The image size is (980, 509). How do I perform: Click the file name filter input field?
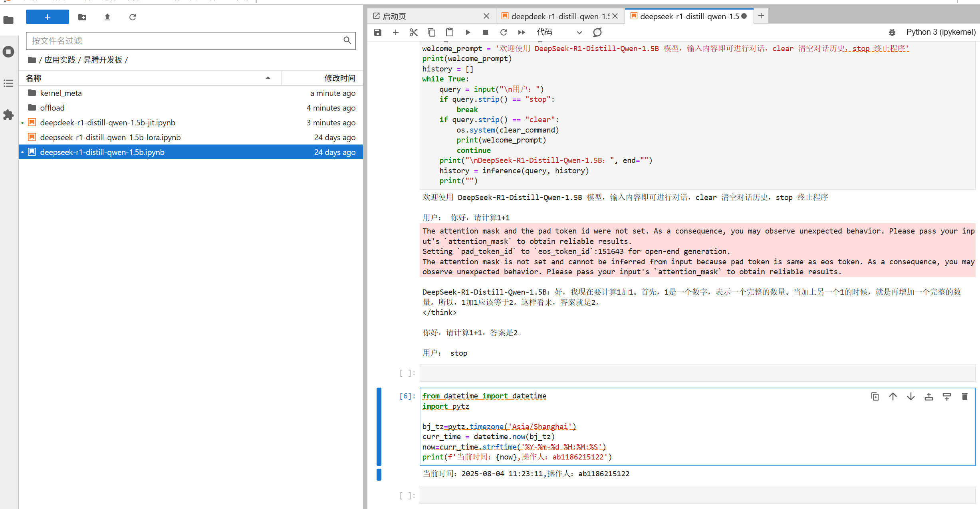184,41
